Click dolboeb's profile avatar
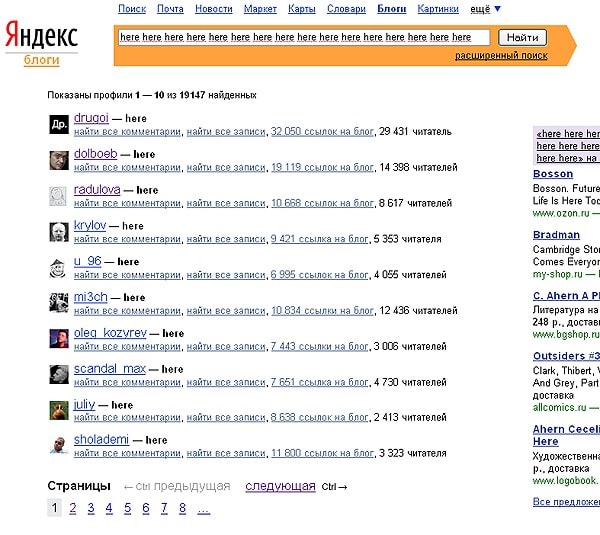 click(59, 160)
